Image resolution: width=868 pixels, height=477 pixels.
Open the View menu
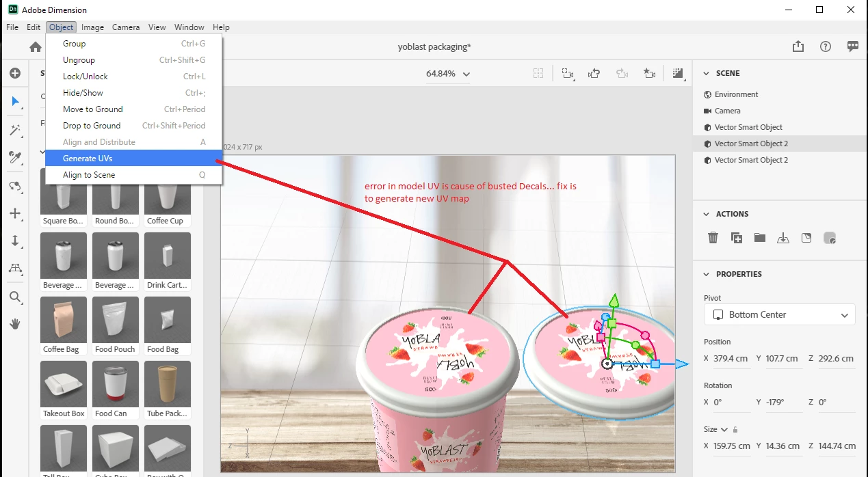pyautogui.click(x=157, y=27)
